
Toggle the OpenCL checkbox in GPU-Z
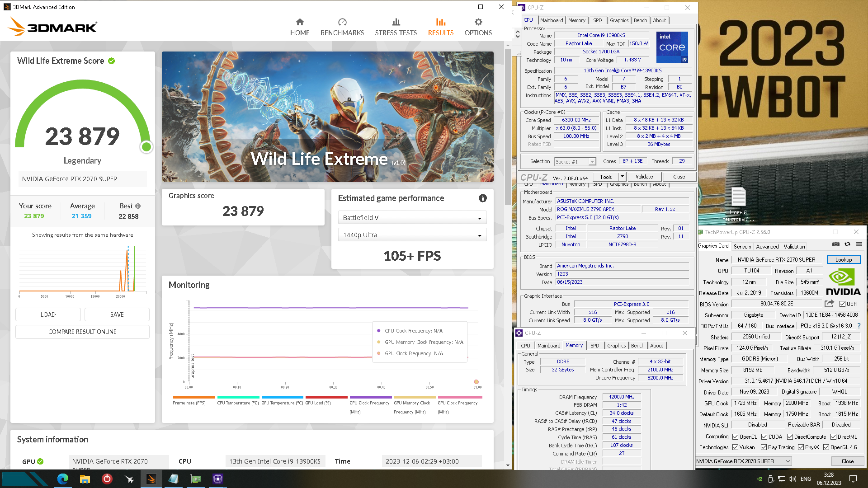pos(736,437)
